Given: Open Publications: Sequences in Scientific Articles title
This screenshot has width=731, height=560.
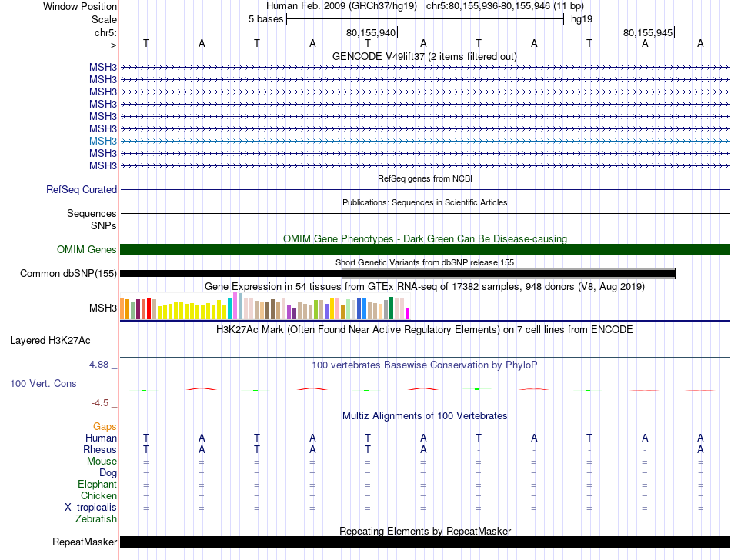Looking at the screenshot, I should click(425, 202).
